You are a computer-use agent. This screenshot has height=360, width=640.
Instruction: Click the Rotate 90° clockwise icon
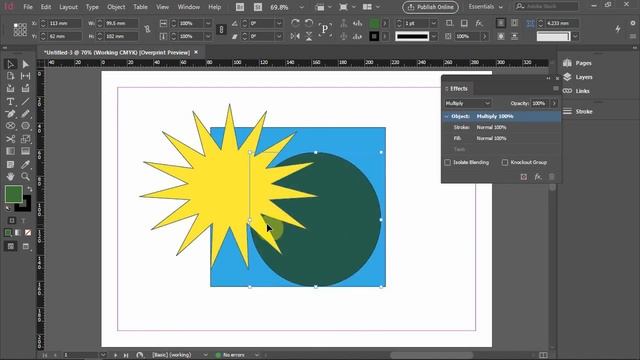295,23
